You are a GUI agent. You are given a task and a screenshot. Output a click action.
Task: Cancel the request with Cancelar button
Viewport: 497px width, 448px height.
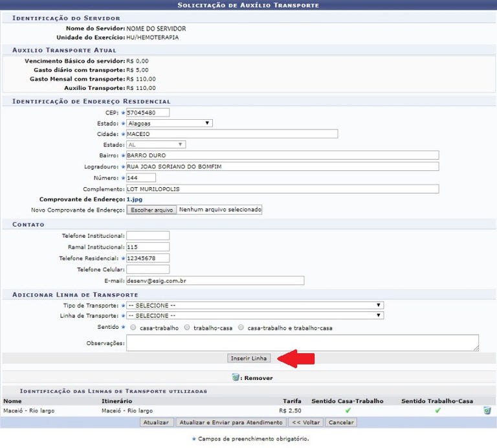(x=340, y=423)
